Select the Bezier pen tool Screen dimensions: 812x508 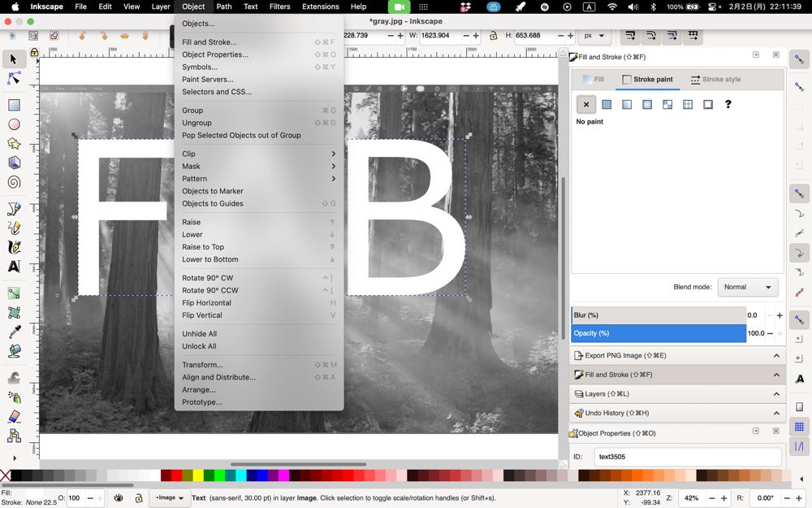pos(14,208)
